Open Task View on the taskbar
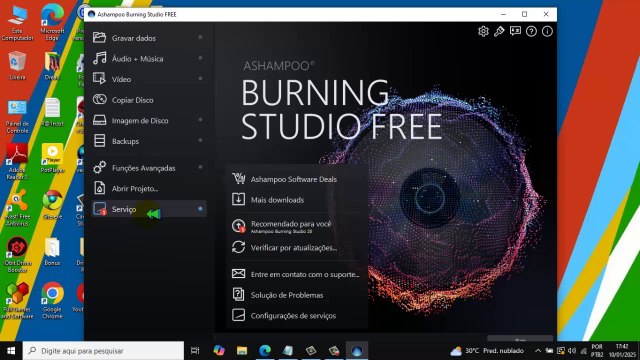Screen dimensions: 640x360 click(x=195, y=351)
